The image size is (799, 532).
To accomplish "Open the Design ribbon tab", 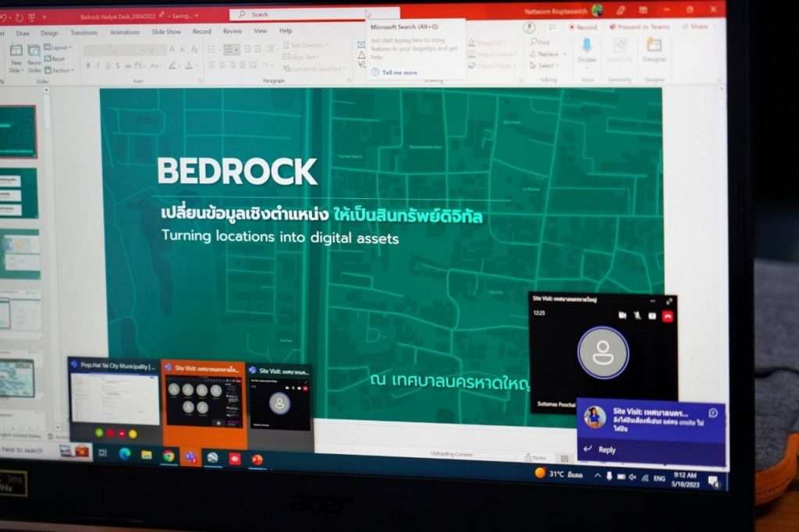I will (x=49, y=33).
